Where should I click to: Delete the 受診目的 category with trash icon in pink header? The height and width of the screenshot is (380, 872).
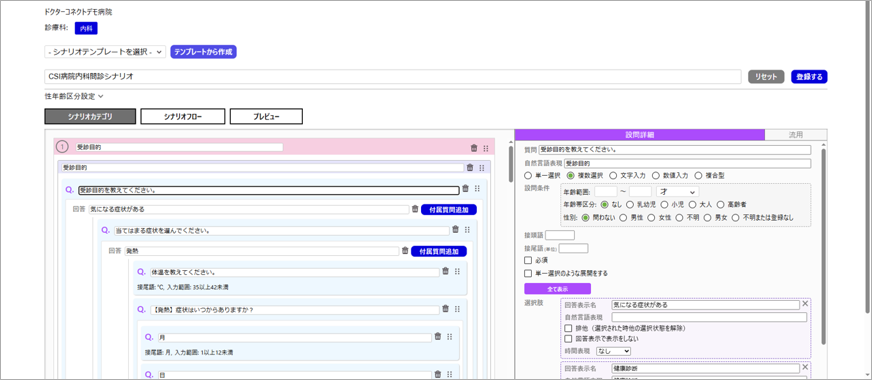coord(474,148)
